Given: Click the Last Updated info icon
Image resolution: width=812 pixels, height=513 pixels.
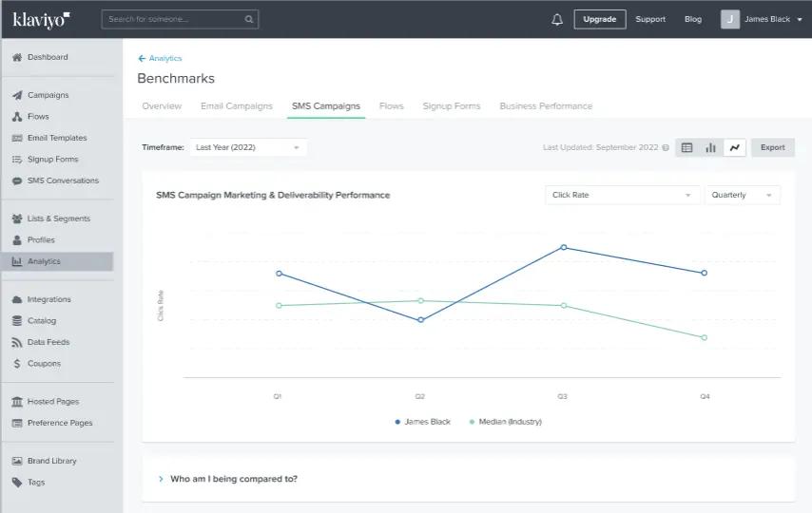Looking at the screenshot, I should 666,147.
